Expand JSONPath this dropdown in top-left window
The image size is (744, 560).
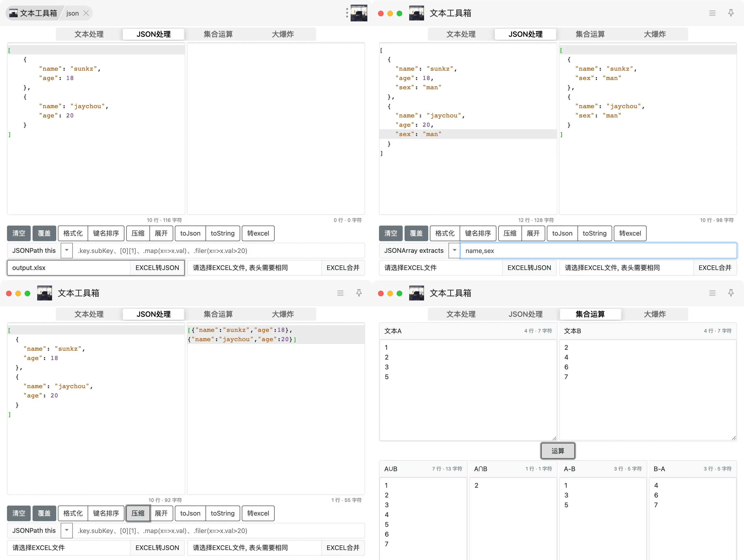tap(66, 250)
